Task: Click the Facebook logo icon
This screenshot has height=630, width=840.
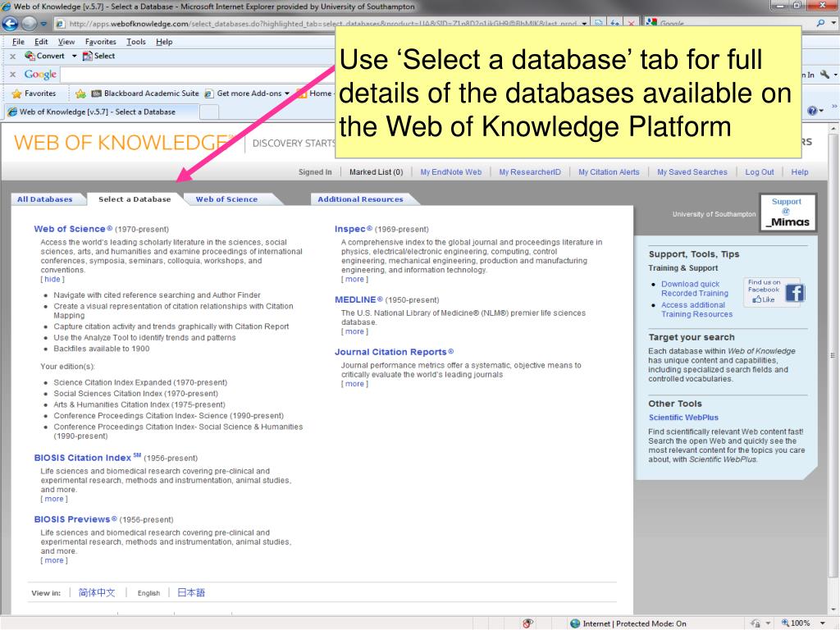Action: [x=795, y=293]
